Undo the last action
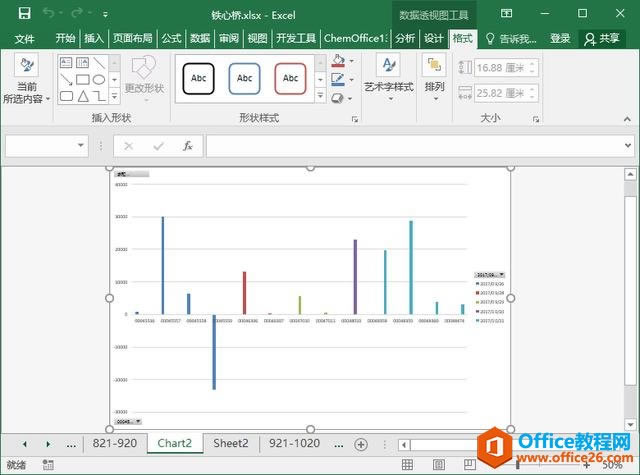The image size is (640, 475). pyautogui.click(x=49, y=14)
